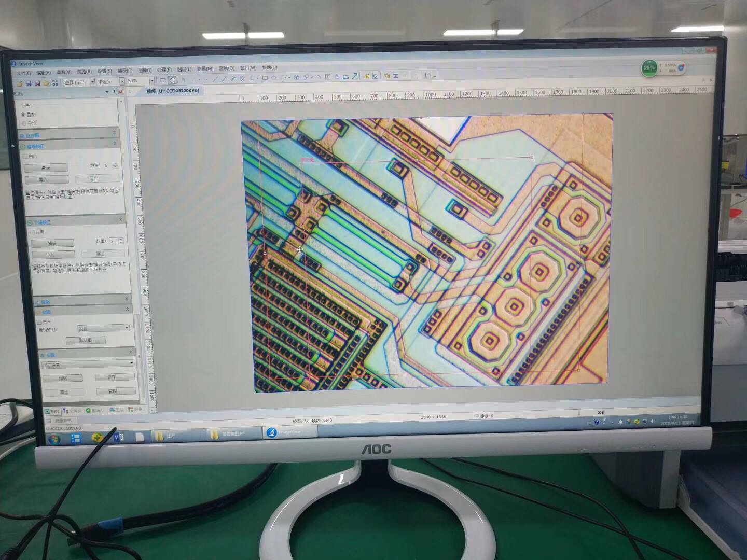The height and width of the screenshot is (560, 747).
Task: Click the Save As disk icon
Action: pos(37,83)
